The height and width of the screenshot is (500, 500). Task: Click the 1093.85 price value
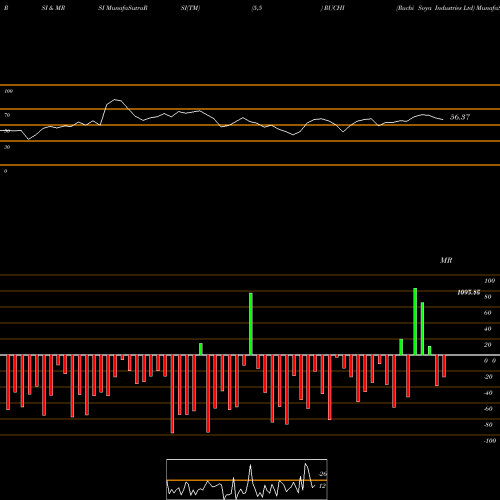(x=469, y=292)
